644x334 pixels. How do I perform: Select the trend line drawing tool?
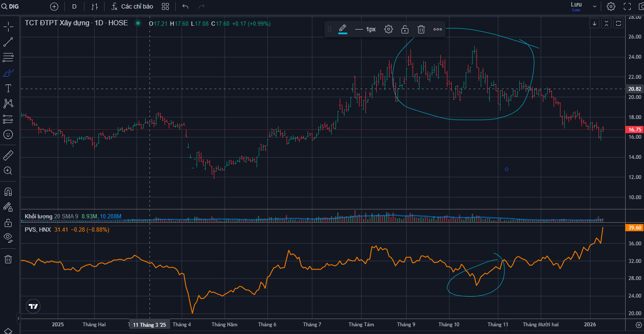pos(8,42)
